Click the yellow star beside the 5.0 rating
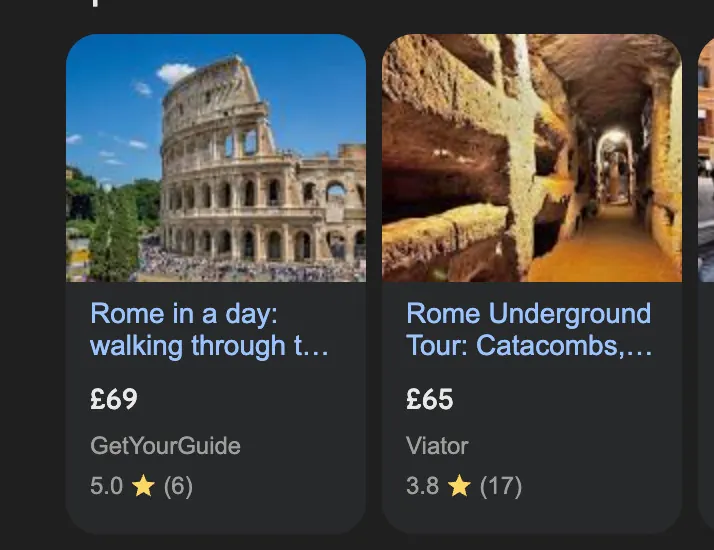Screen dimensions: 714x550 click(x=143, y=487)
